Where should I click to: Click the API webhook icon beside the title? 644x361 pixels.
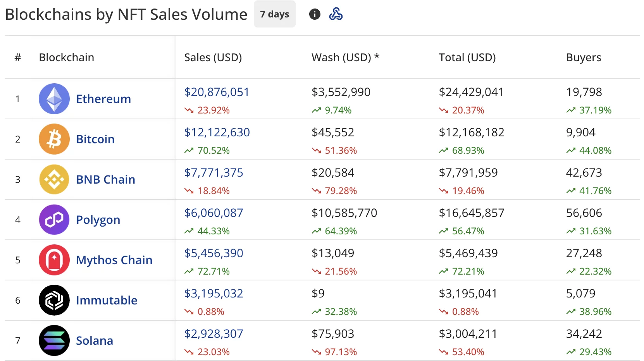(337, 14)
